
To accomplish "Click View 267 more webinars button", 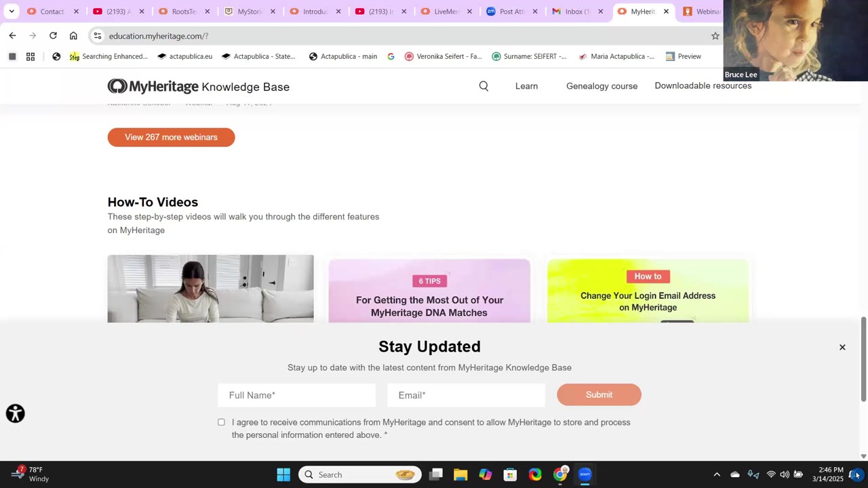I will 171,137.
